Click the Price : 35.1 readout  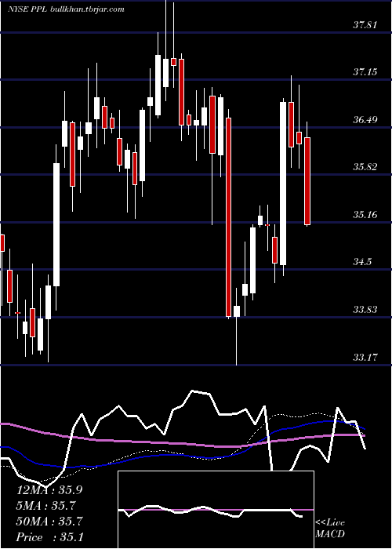[49, 537]
